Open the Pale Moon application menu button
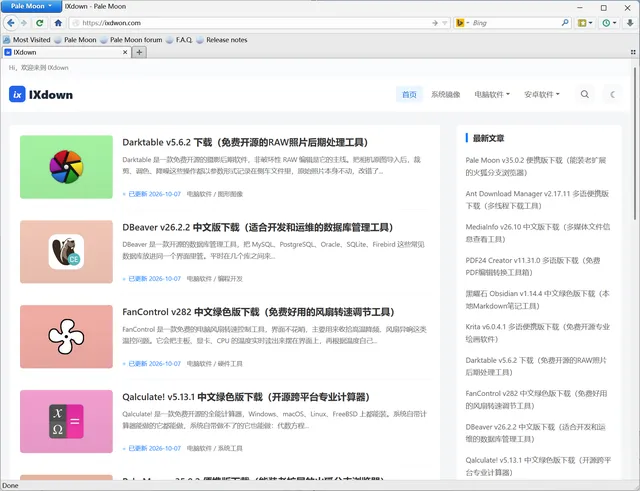640x491 pixels. pyautogui.click(x=31, y=6)
